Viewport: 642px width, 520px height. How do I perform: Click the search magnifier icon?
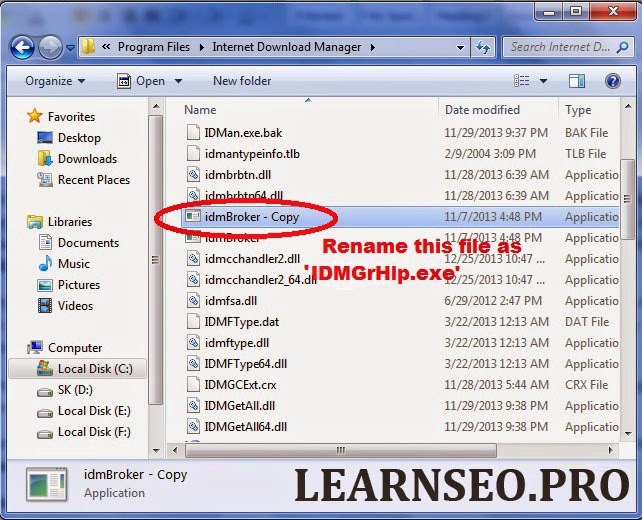tap(622, 47)
